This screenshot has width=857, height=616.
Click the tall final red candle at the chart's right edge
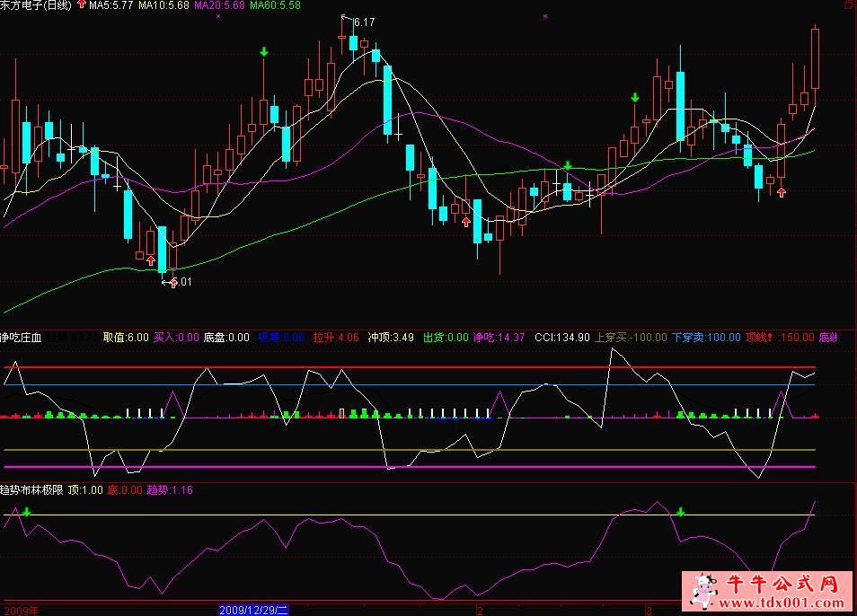click(x=815, y=58)
